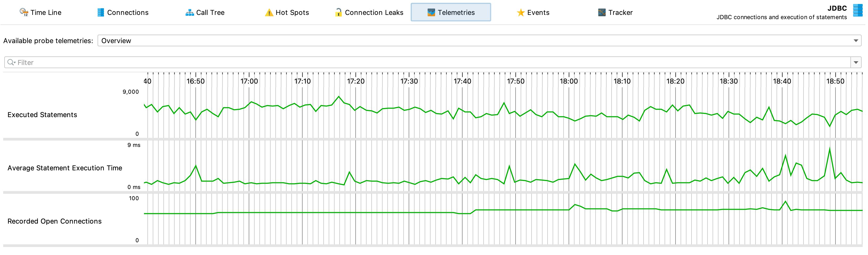The width and height of the screenshot is (868, 255).
Task: Click the Hot Spots warning icon
Action: (269, 13)
